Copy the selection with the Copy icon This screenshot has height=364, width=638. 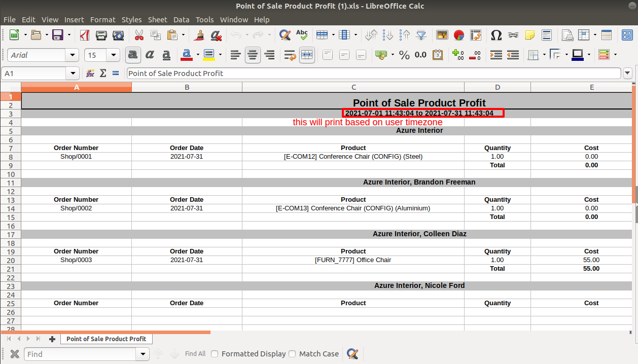[x=155, y=35]
